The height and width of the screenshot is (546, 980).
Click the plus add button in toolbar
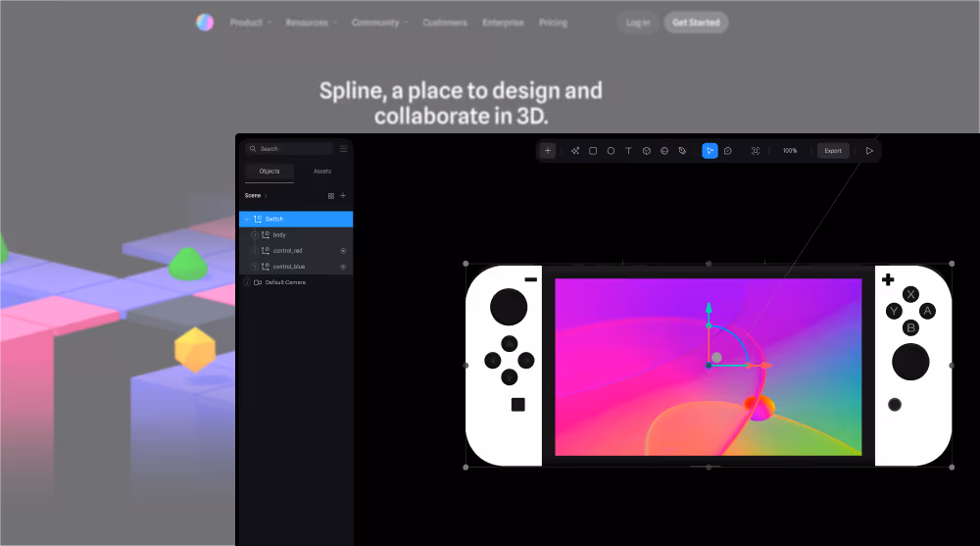548,151
